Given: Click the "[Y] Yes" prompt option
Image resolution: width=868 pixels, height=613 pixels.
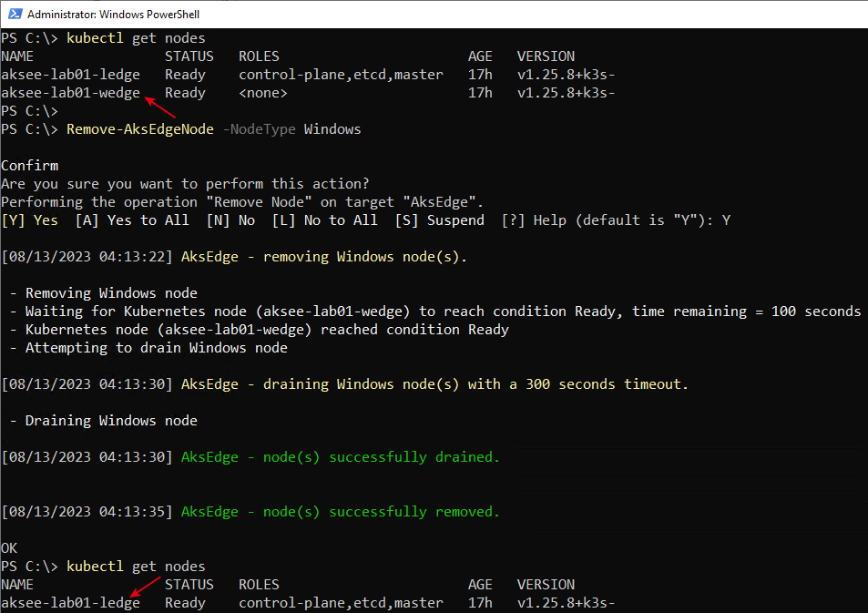Looking at the screenshot, I should click(30, 220).
